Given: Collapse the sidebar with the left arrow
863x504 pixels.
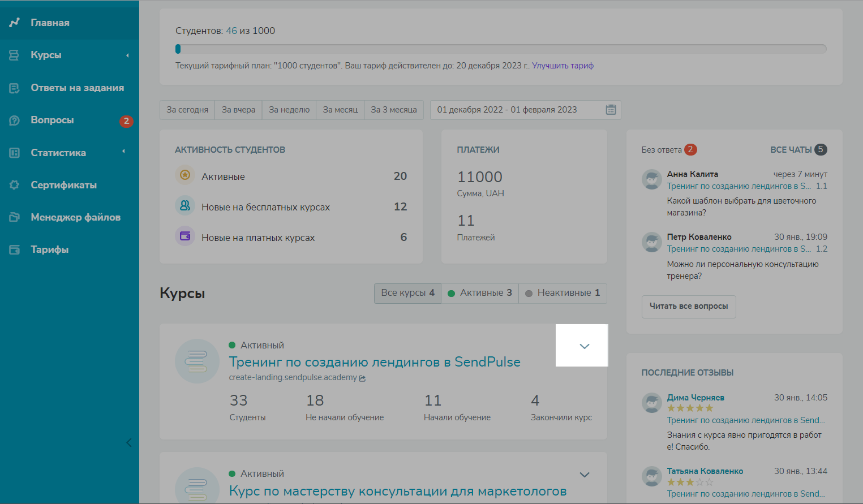Looking at the screenshot, I should 128,442.
